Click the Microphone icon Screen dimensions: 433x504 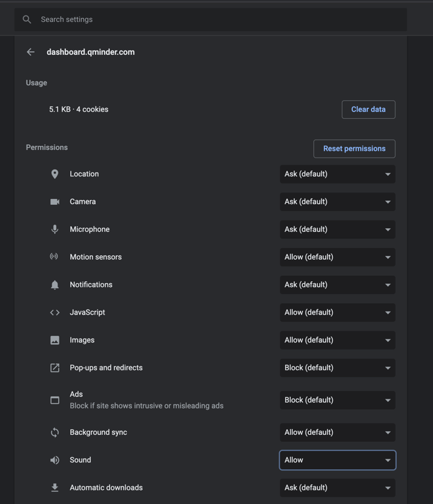(55, 229)
